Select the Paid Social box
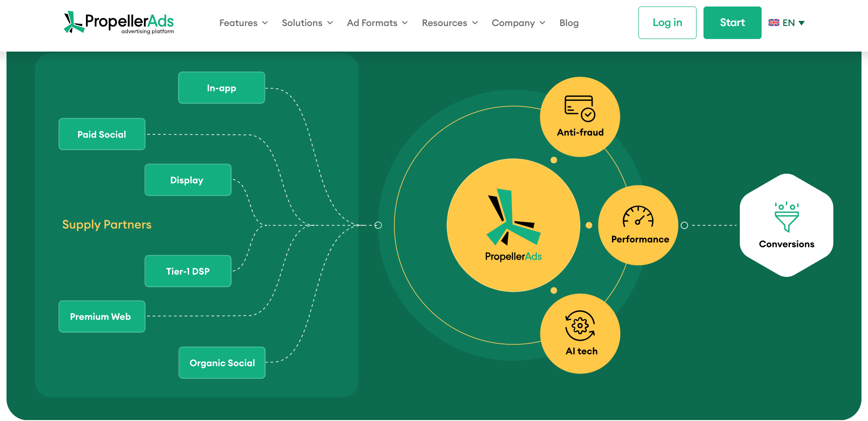This screenshot has width=868, height=421. (x=102, y=134)
